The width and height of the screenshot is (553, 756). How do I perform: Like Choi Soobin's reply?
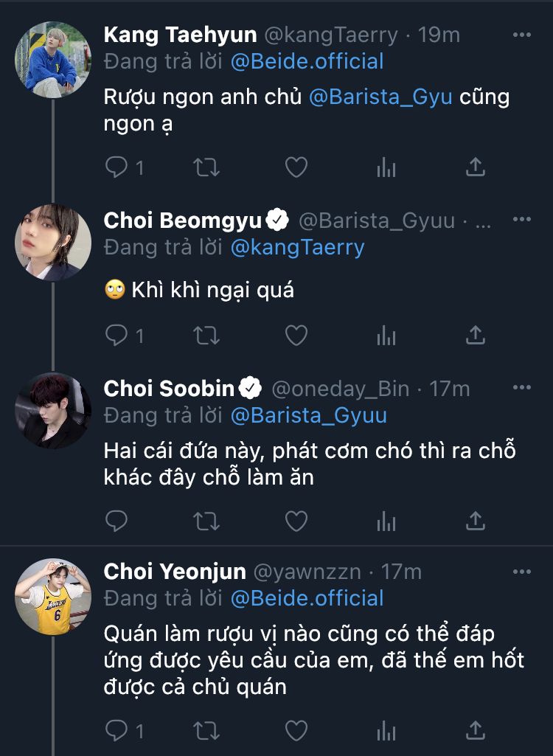[296, 521]
